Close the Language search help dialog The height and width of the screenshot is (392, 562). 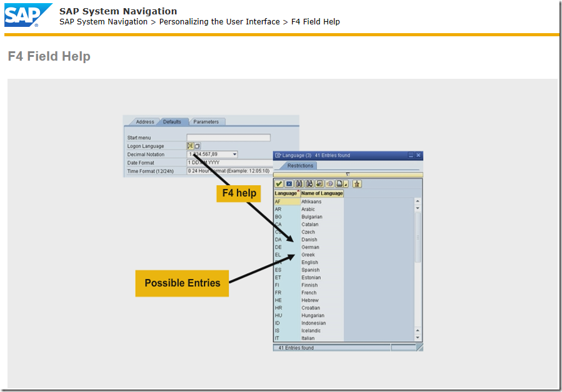click(x=418, y=155)
